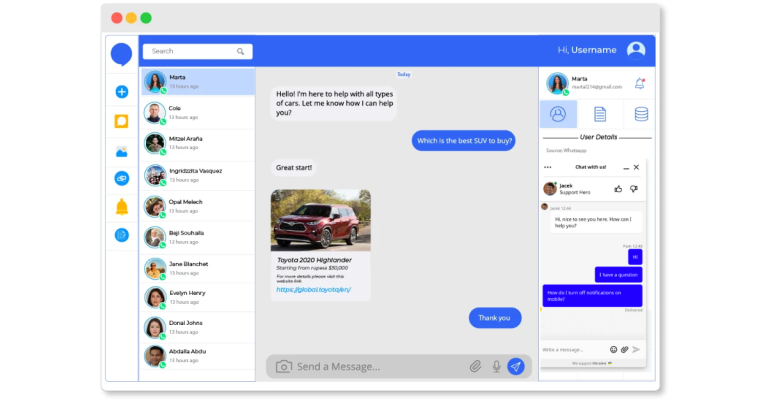The height and width of the screenshot is (403, 768).
Task: Click the camera icon in message bar
Action: coord(284,366)
